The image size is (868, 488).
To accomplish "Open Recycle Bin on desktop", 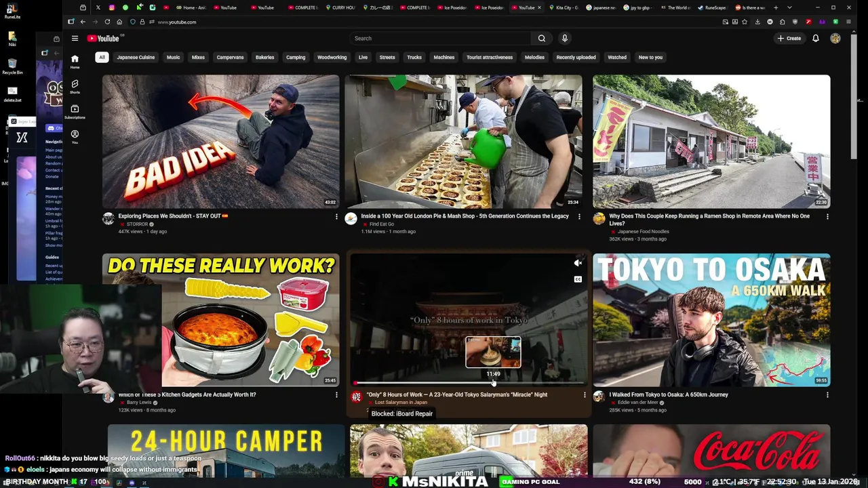I will click(x=12, y=66).
